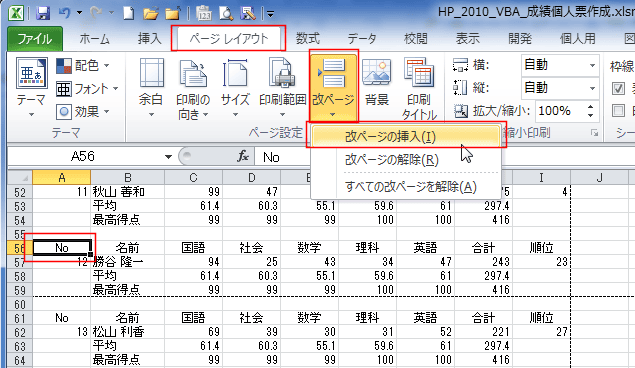Click the ファイル file button
This screenshot has height=368, width=635.
(35, 39)
